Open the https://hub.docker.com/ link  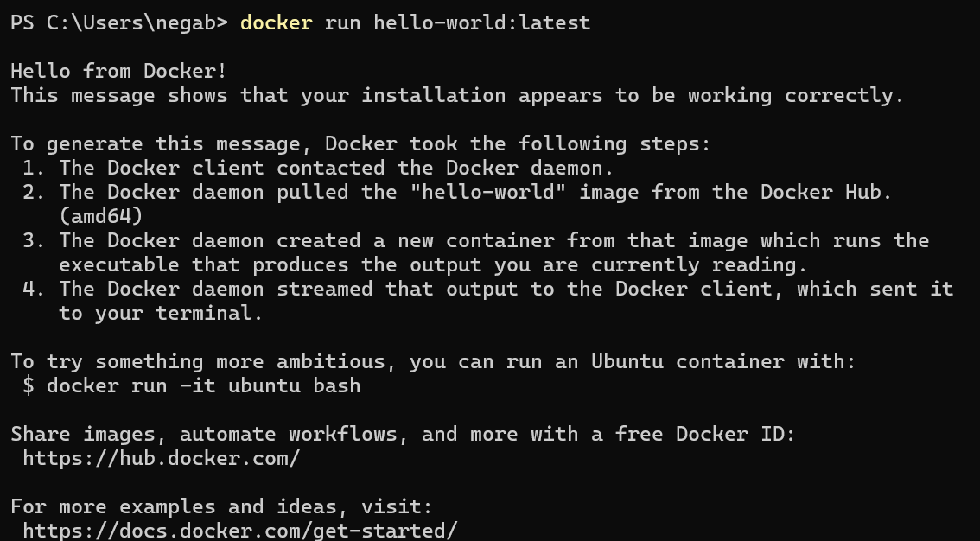pyautogui.click(x=162, y=459)
